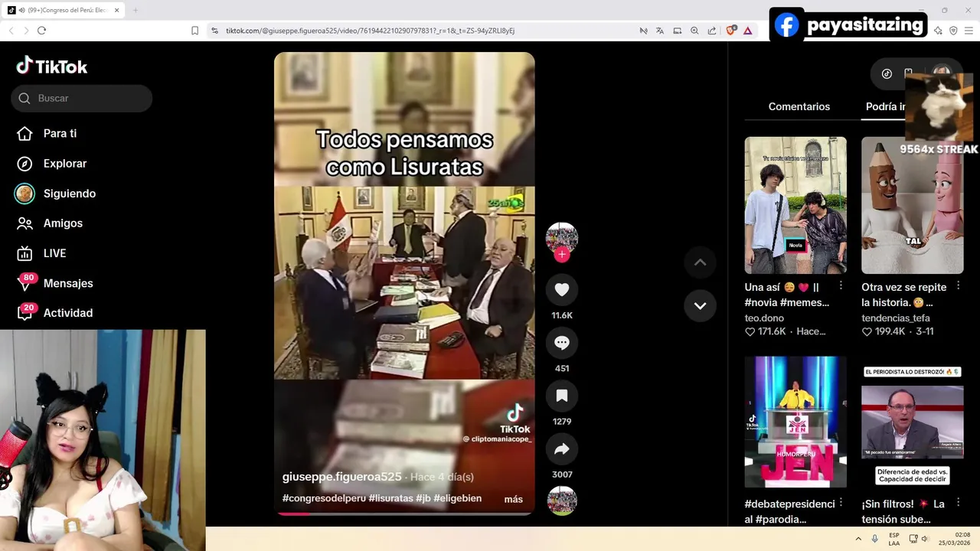Open hashtag #eligebien

(458, 498)
